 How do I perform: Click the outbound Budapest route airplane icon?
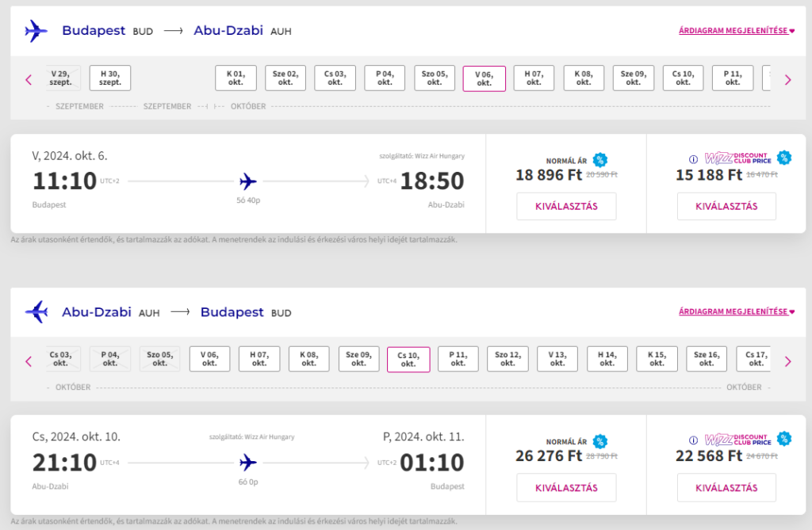36,31
